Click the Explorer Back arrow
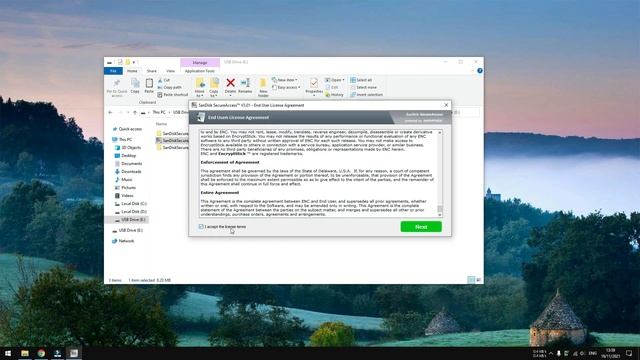The height and width of the screenshot is (360, 640). coord(110,112)
